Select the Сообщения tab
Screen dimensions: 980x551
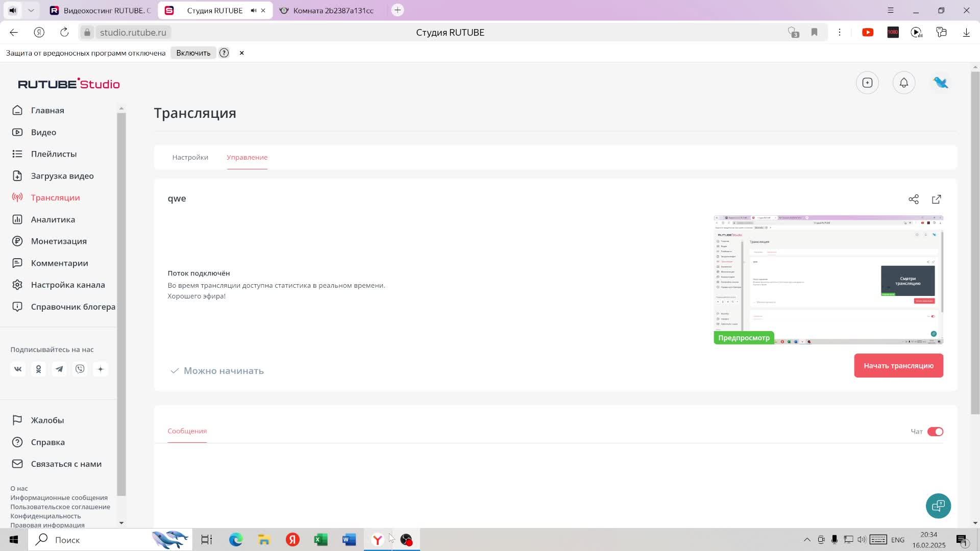tap(187, 431)
